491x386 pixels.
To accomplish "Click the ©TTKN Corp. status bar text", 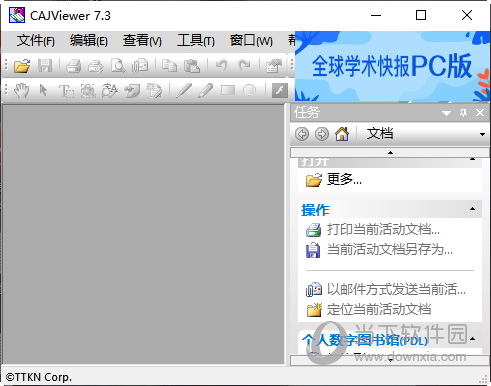I will (38, 377).
